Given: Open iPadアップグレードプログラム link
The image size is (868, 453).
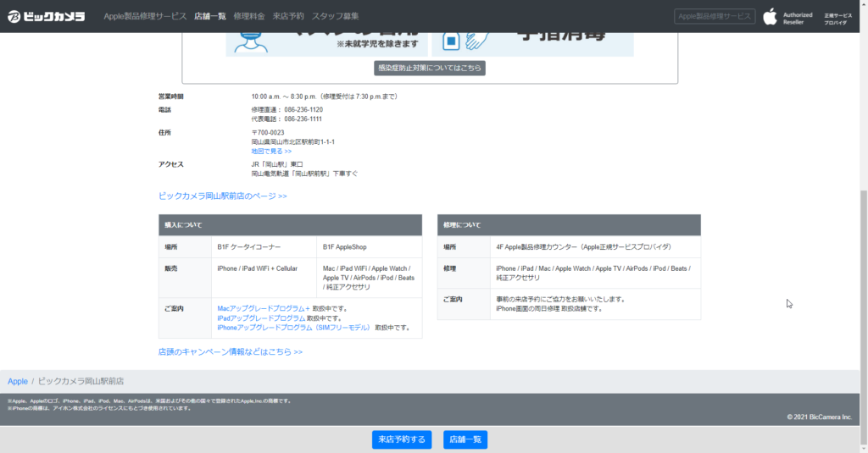Looking at the screenshot, I should (261, 318).
